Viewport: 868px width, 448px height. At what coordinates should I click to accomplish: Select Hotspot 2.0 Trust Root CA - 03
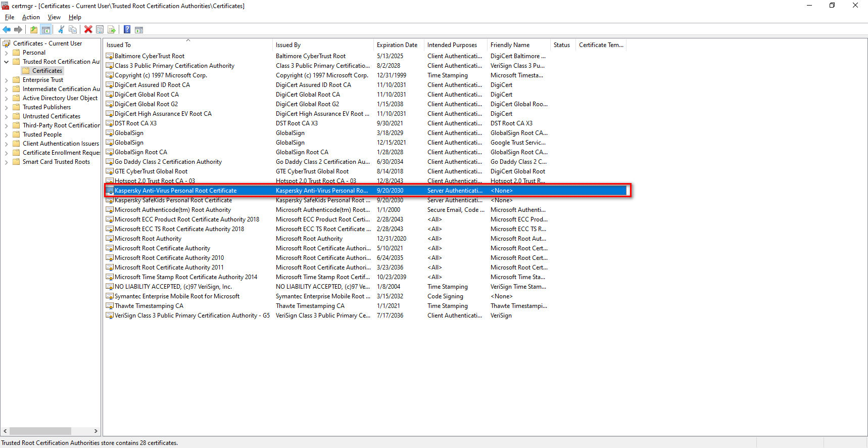[155, 181]
